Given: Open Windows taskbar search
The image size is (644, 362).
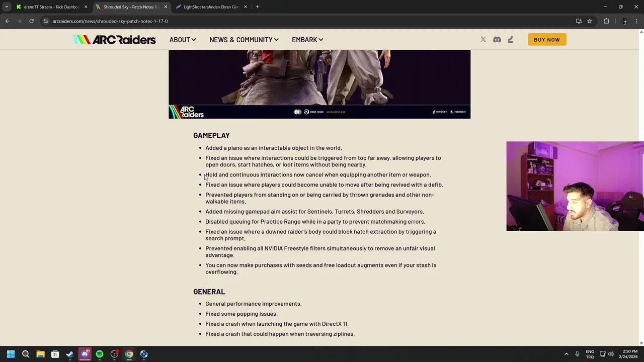Looking at the screenshot, I should (26, 354).
